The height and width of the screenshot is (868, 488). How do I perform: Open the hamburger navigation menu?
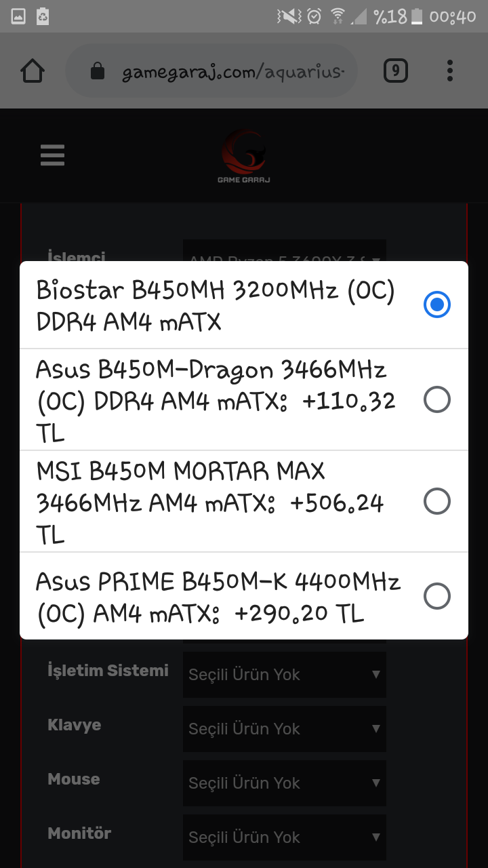pyautogui.click(x=52, y=155)
